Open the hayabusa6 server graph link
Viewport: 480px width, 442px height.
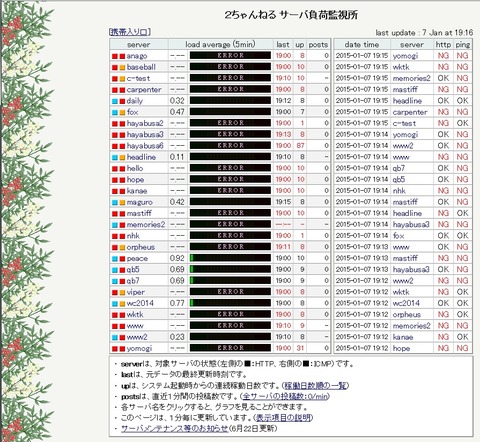tap(145, 146)
